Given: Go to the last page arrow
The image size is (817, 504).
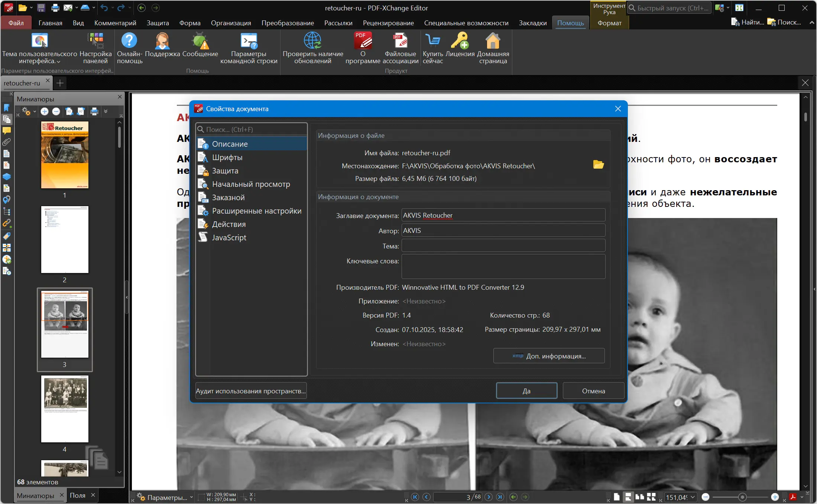Looking at the screenshot, I should [500, 497].
